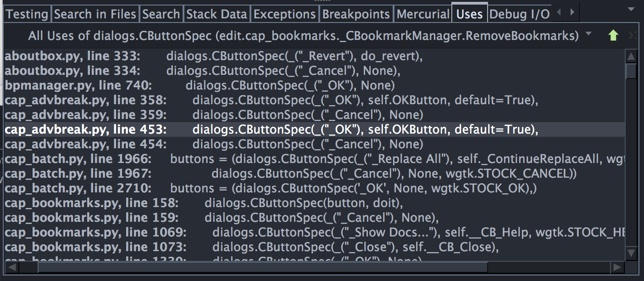Click horizontal scrollbar right arrow

point(617,267)
